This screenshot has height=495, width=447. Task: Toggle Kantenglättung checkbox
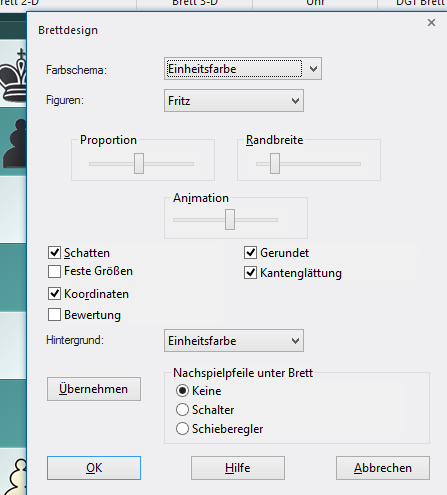tap(250, 273)
